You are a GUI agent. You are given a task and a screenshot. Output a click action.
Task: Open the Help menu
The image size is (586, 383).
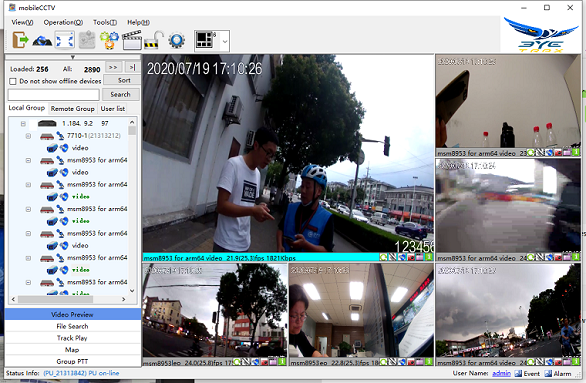tap(138, 22)
